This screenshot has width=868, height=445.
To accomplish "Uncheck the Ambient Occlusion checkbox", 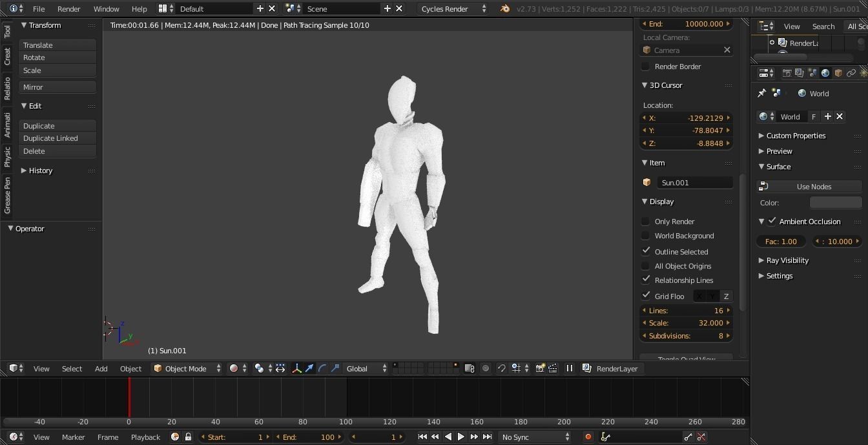I will pos(772,221).
